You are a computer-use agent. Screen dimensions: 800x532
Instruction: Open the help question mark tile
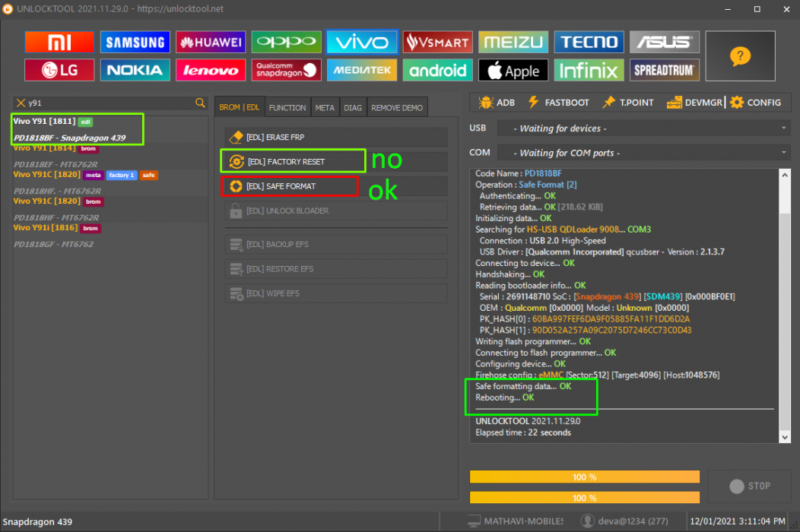pyautogui.click(x=741, y=55)
